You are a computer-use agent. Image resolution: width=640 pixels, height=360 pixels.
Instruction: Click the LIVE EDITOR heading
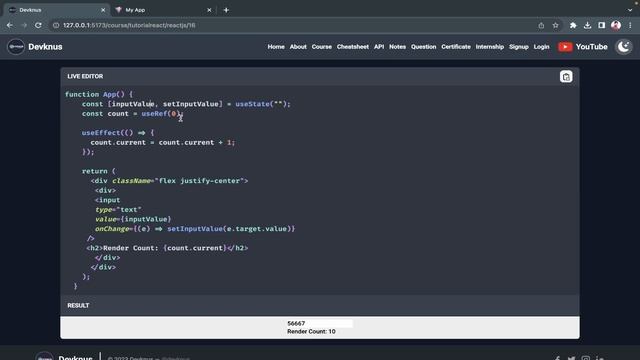(85, 76)
